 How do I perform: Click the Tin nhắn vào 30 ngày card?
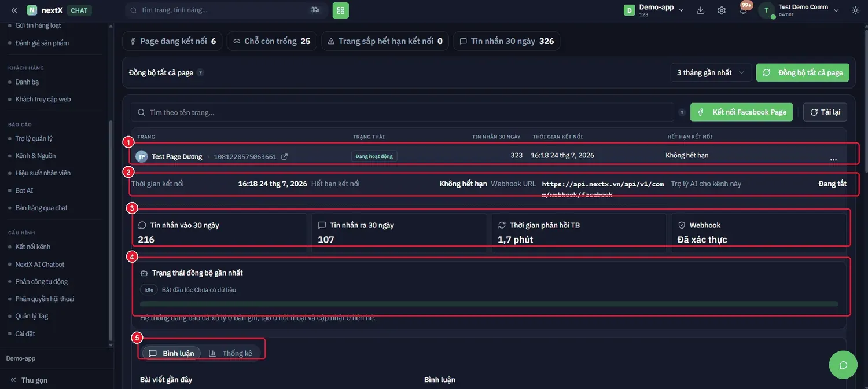click(219, 232)
